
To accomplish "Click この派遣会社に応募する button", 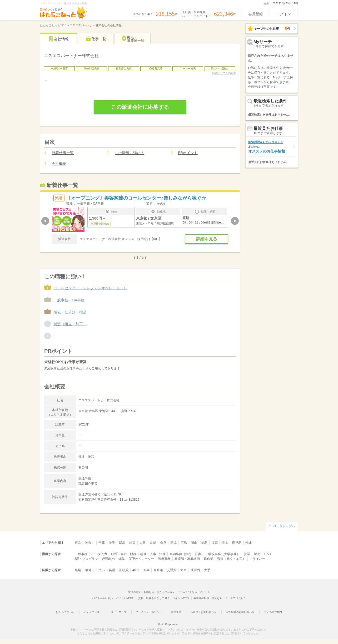I will tap(140, 107).
